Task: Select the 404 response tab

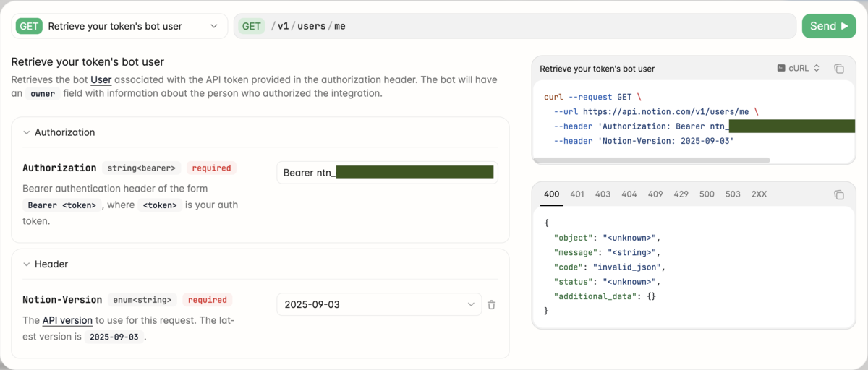Action: point(629,194)
